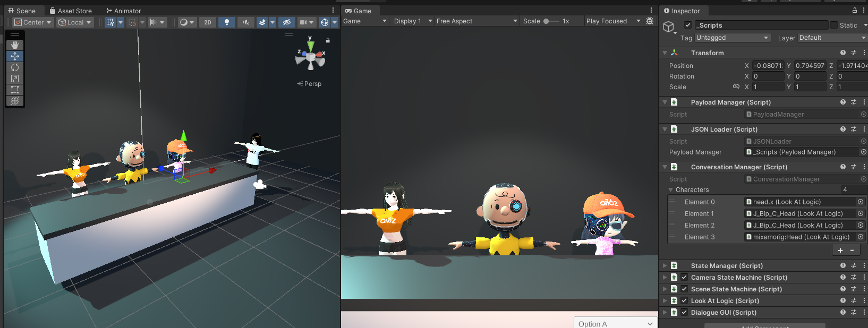Image resolution: width=868 pixels, height=328 pixels.
Task: Pick object for JSON Loader Payload Manager field
Action: [864, 152]
